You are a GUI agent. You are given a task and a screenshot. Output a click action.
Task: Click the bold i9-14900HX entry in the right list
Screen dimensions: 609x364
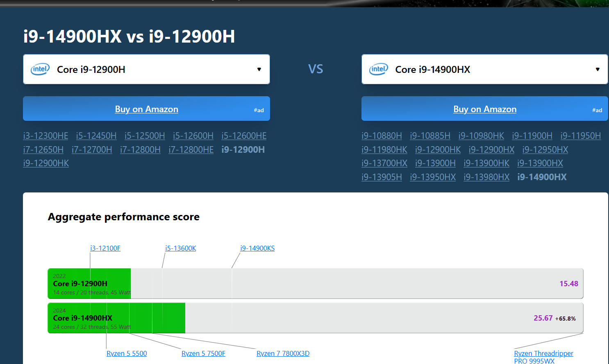(542, 177)
